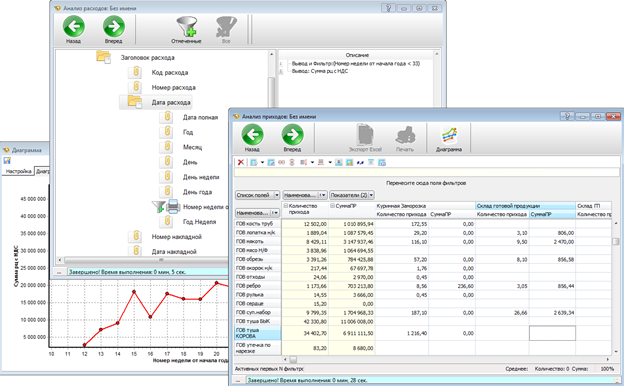This screenshot has height=386, width=624.
Task: Click the sheet icon next to red X
Action: 254,162
